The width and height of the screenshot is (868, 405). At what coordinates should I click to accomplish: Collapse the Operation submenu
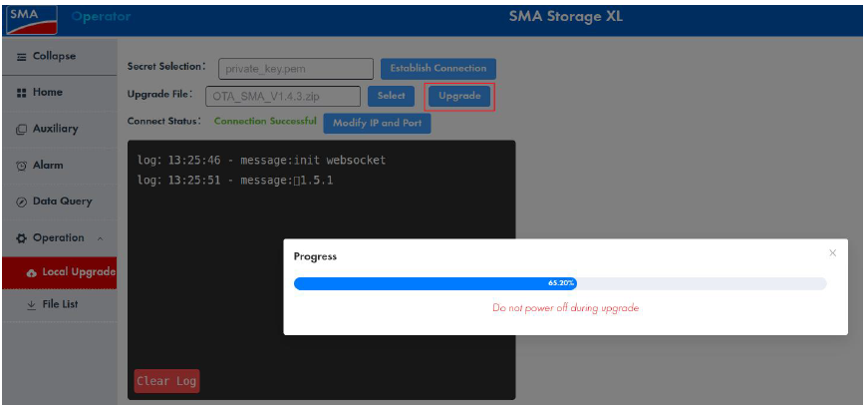click(59, 238)
